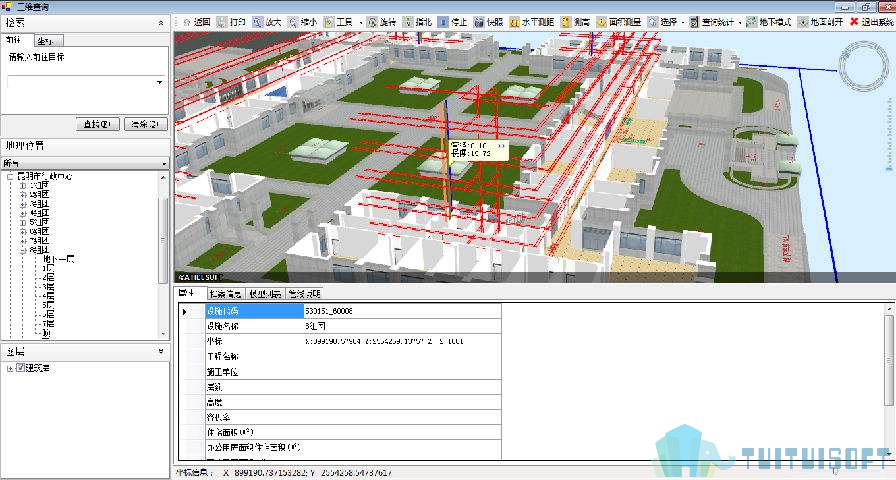Select the 7层 floor tree item
The width and height of the screenshot is (896, 480).
click(49, 323)
